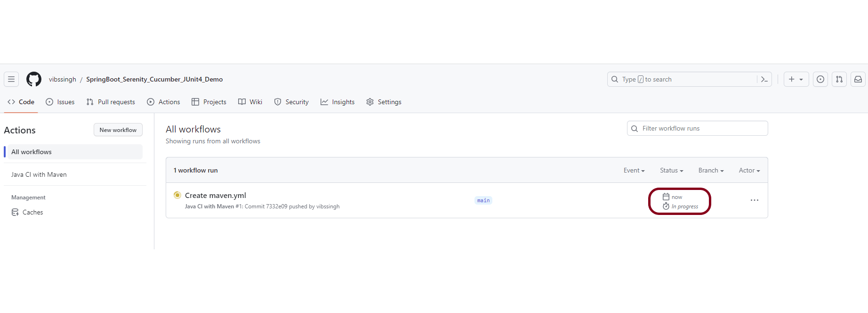868x313 pixels.
Task: Open repository Settings tab
Action: (384, 102)
